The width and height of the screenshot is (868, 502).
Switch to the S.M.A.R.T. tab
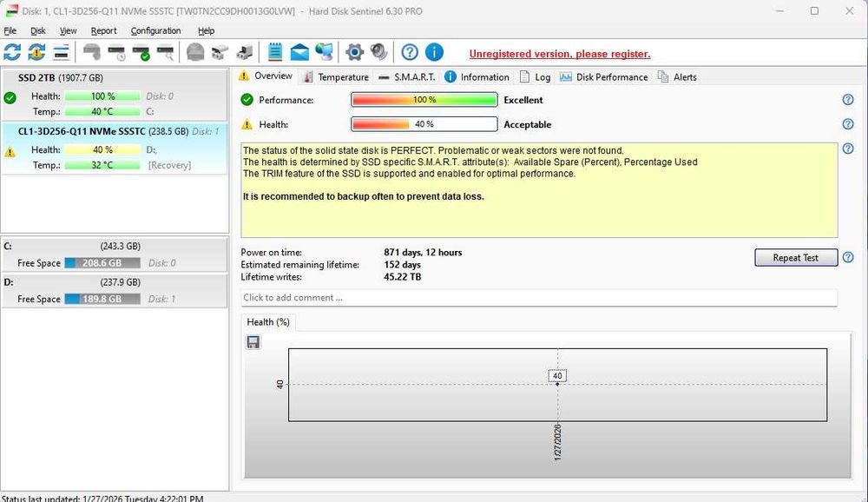[407, 77]
